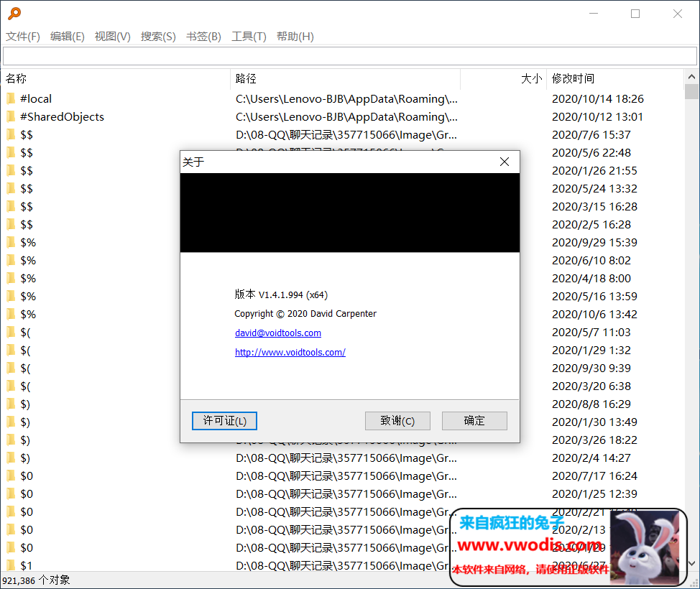Image resolution: width=700 pixels, height=589 pixels.
Task: Click the folder icon beside the first $$ entry
Action: [x=10, y=134]
